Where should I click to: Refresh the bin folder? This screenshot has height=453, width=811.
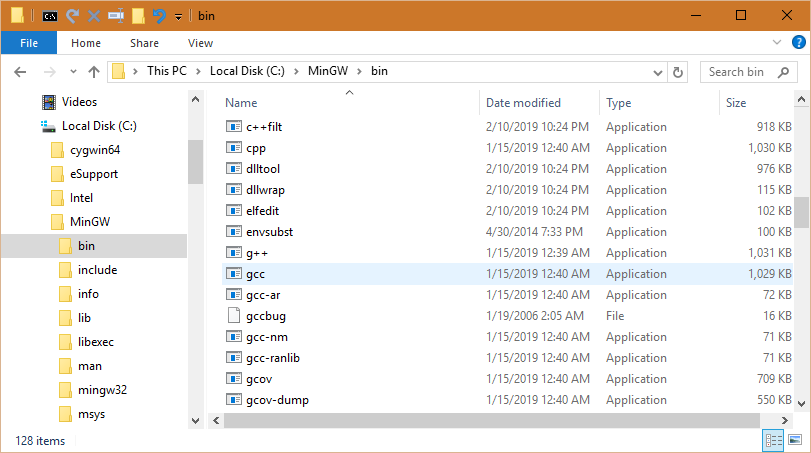[678, 72]
